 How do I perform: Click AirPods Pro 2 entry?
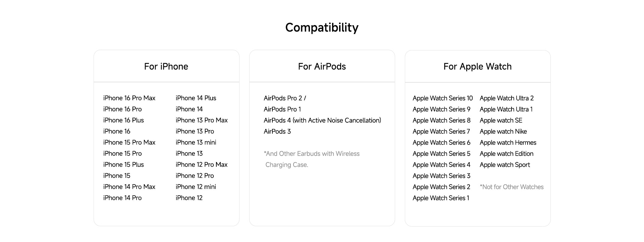tap(285, 98)
